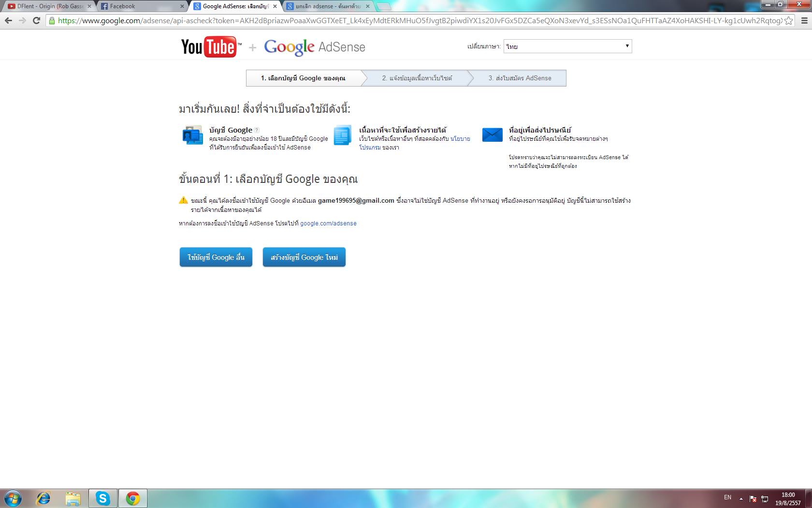812x508 pixels.
Task: Open Windows Explorer folder on taskbar
Action: pos(73,498)
